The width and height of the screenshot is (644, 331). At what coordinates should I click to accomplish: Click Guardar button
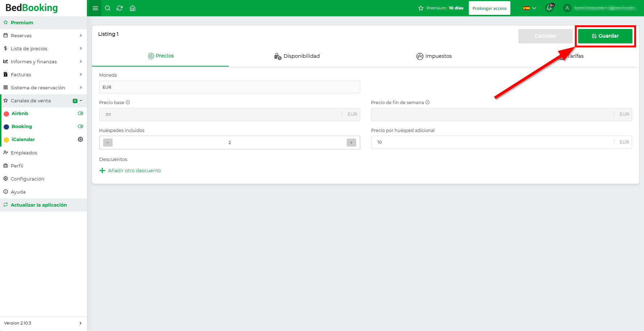pyautogui.click(x=605, y=36)
